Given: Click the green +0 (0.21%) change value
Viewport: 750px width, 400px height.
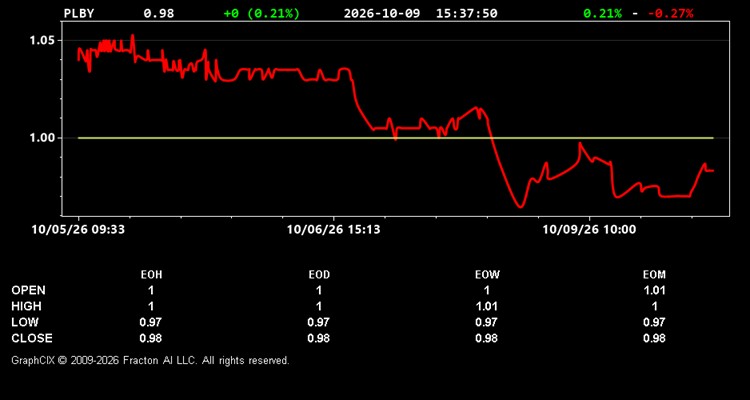Looking at the screenshot, I should click(262, 13).
